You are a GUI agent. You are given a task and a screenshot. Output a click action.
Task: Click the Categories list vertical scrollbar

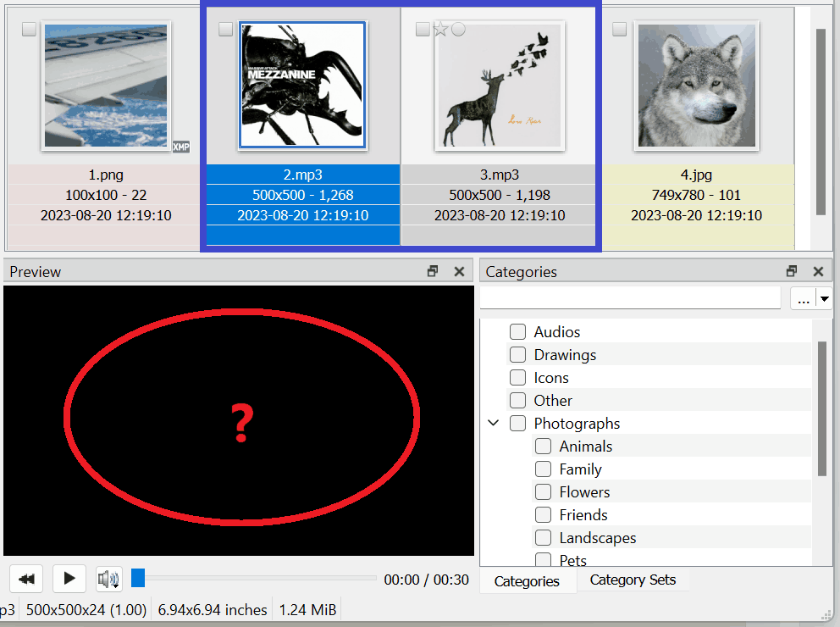coord(822,408)
